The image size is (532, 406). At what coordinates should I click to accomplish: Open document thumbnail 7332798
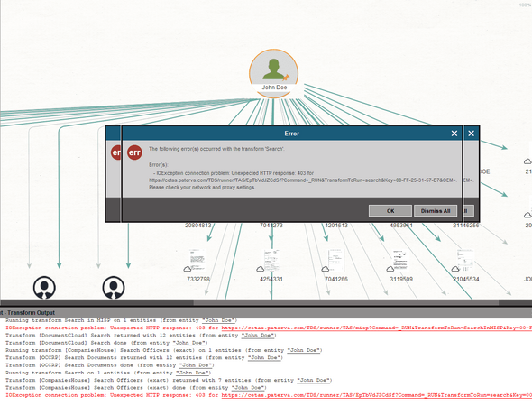coord(198,260)
